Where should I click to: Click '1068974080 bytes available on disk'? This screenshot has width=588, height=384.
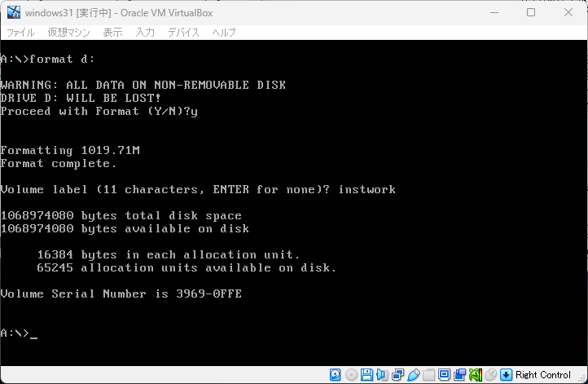[125, 228]
